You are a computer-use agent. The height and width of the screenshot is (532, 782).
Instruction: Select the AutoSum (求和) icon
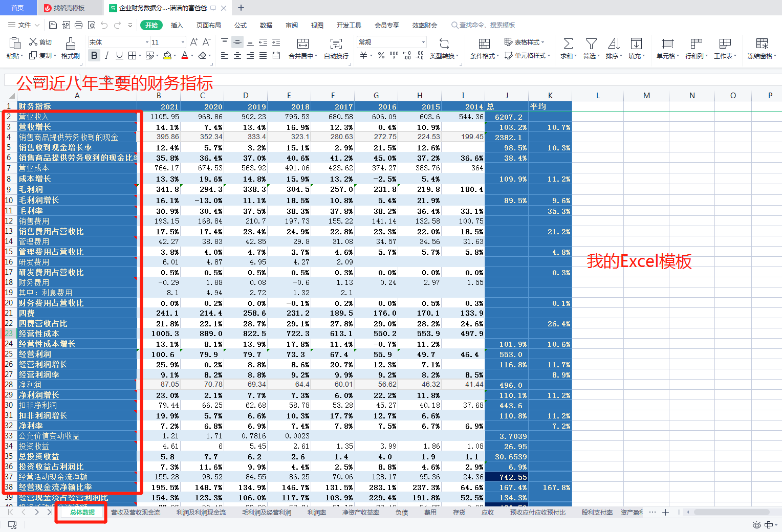click(x=567, y=49)
